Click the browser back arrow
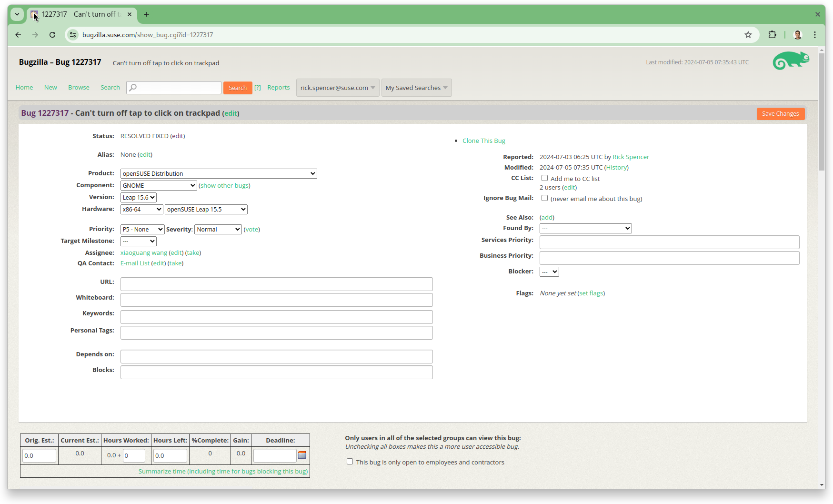Screen dimensions: 833x504 (x=18, y=34)
